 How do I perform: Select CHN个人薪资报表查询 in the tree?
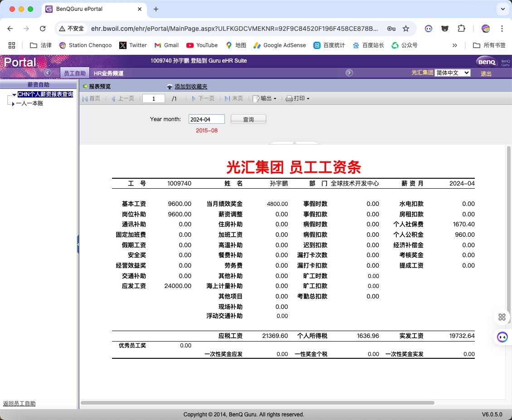[x=45, y=94]
